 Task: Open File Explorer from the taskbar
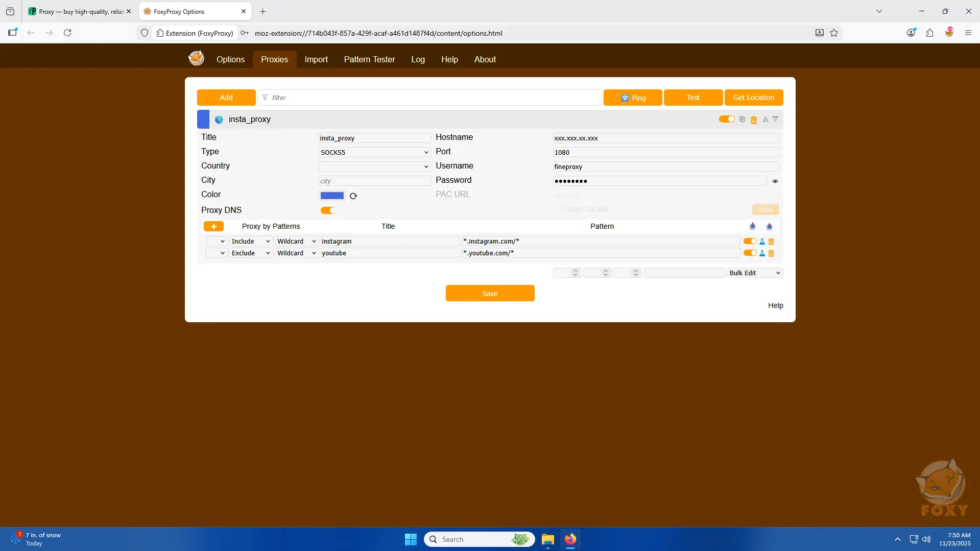[547, 539]
